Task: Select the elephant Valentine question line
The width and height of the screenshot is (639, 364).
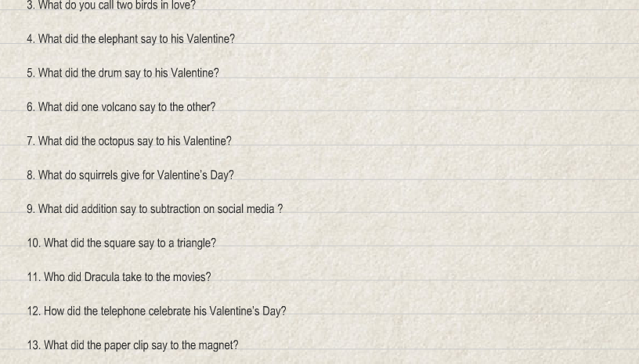Action: (x=131, y=39)
